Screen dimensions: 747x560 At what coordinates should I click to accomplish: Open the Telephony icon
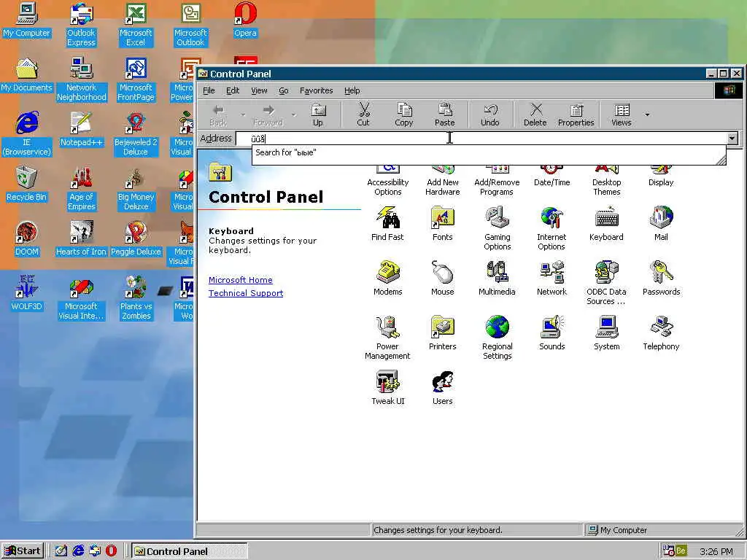(x=661, y=333)
